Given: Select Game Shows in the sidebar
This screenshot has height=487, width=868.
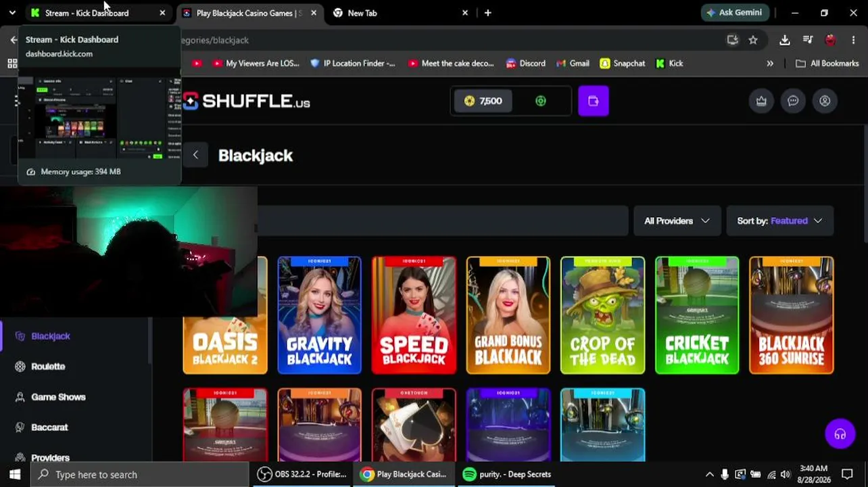Looking at the screenshot, I should point(58,397).
